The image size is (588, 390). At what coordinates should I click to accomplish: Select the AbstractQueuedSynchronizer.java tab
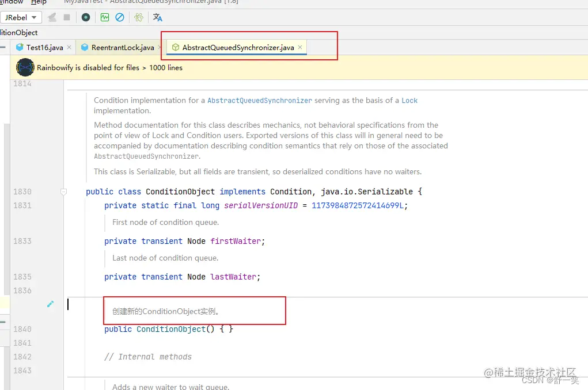coord(238,48)
